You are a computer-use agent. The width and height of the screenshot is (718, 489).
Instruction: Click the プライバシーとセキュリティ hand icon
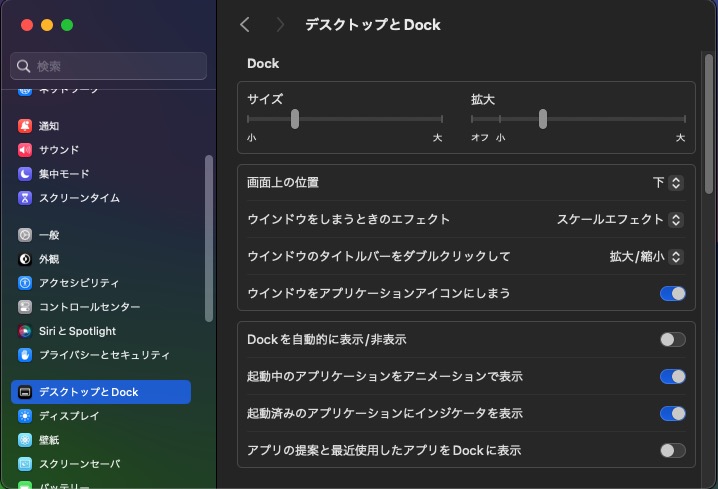click(25, 355)
